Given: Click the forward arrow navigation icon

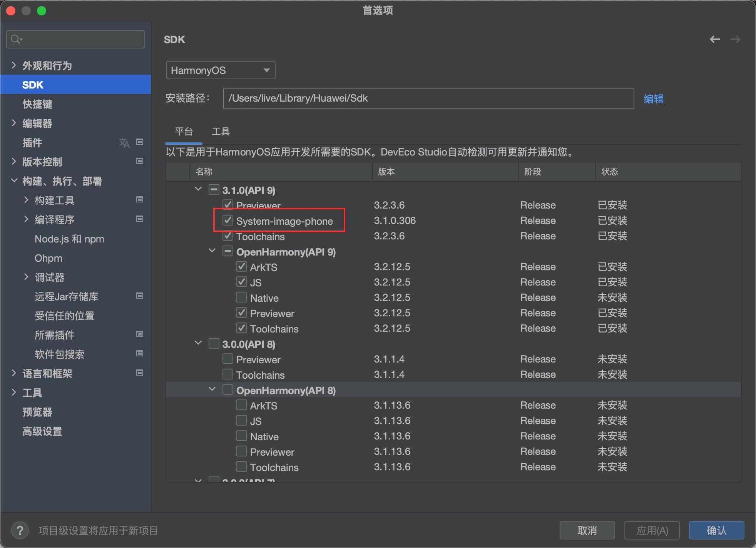Looking at the screenshot, I should (x=735, y=39).
